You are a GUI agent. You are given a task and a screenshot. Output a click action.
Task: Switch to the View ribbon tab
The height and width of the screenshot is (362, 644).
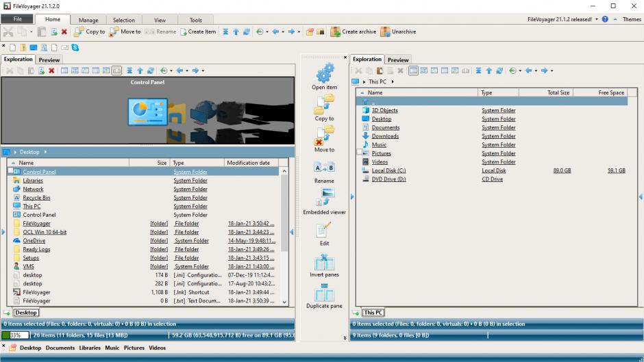click(x=160, y=20)
